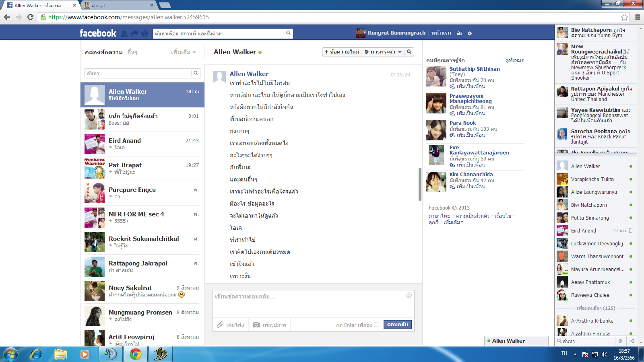Open the อื่นๆ messages folder

[x=132, y=52]
